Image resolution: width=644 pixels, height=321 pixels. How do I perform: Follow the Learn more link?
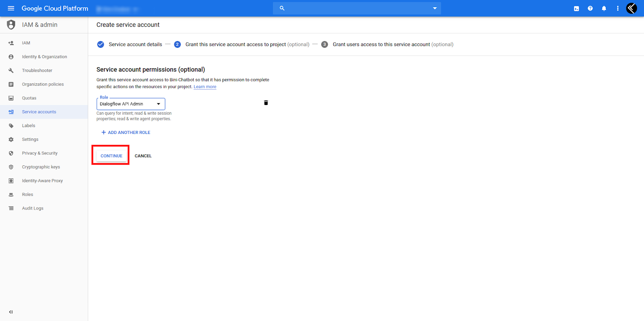point(205,87)
